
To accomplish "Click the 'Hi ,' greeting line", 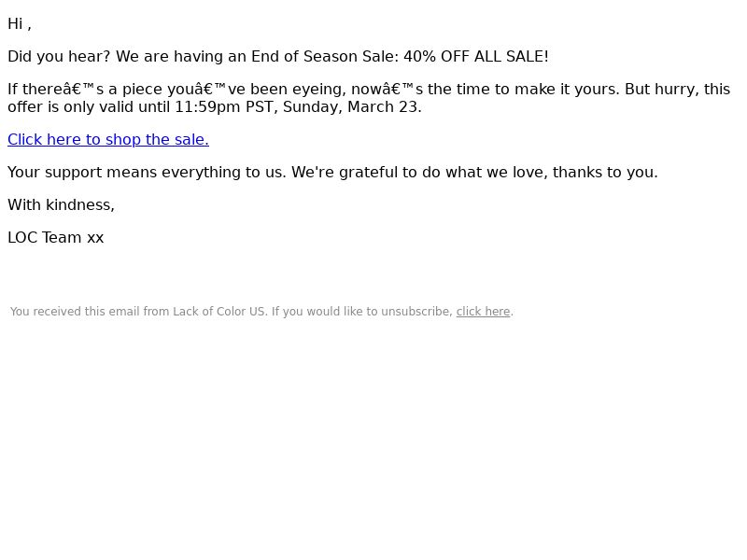I will click(x=20, y=24).
